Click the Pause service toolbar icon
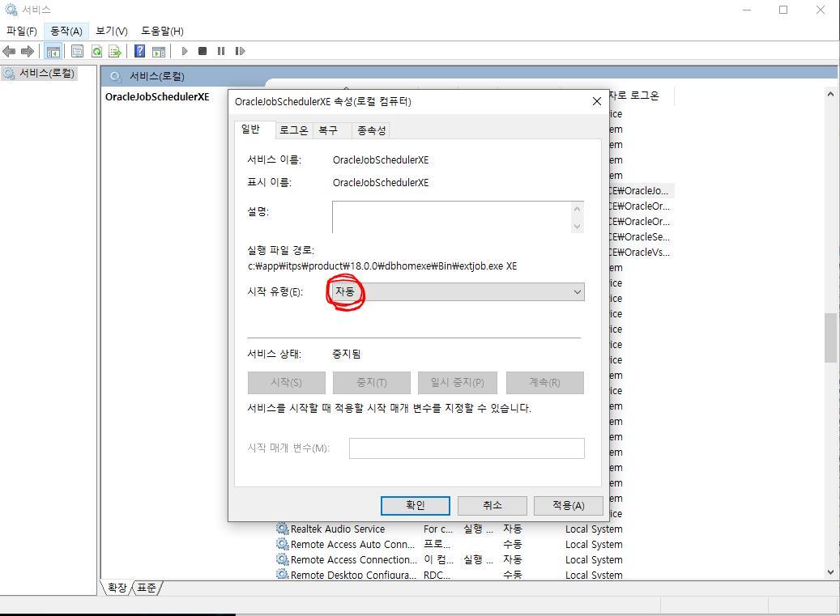The width and height of the screenshot is (840, 616). [x=220, y=51]
